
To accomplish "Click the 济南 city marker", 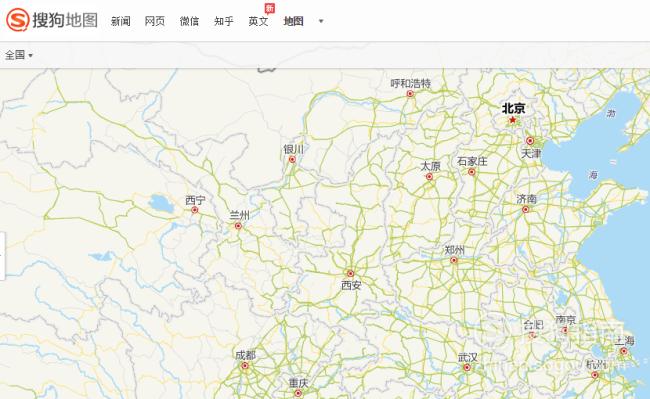I will (x=526, y=210).
